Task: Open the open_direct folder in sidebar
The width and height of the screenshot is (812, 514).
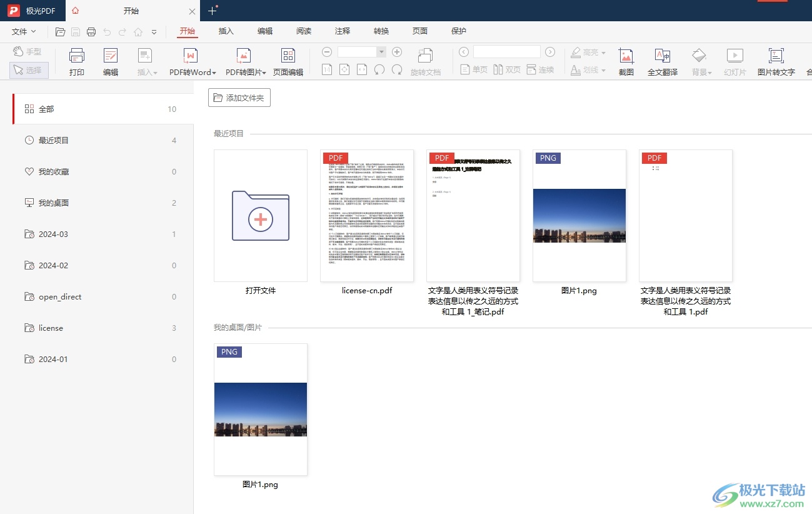Action: pyautogui.click(x=103, y=296)
